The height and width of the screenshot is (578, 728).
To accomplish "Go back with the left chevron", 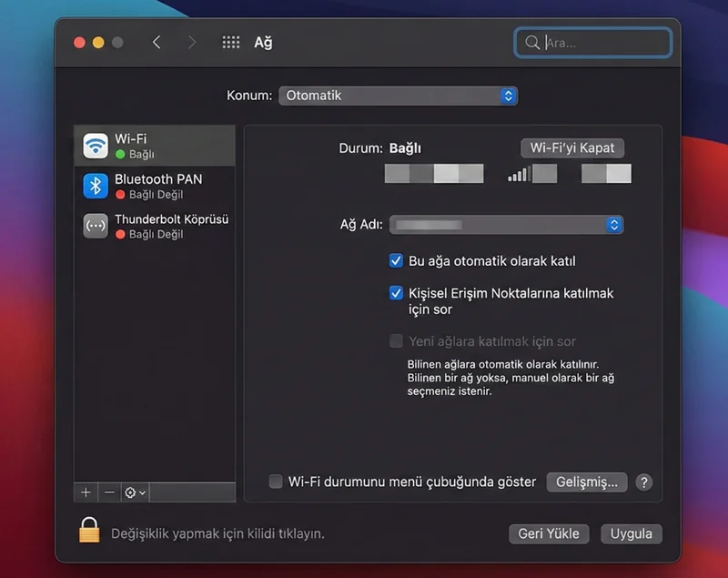I will [x=157, y=43].
